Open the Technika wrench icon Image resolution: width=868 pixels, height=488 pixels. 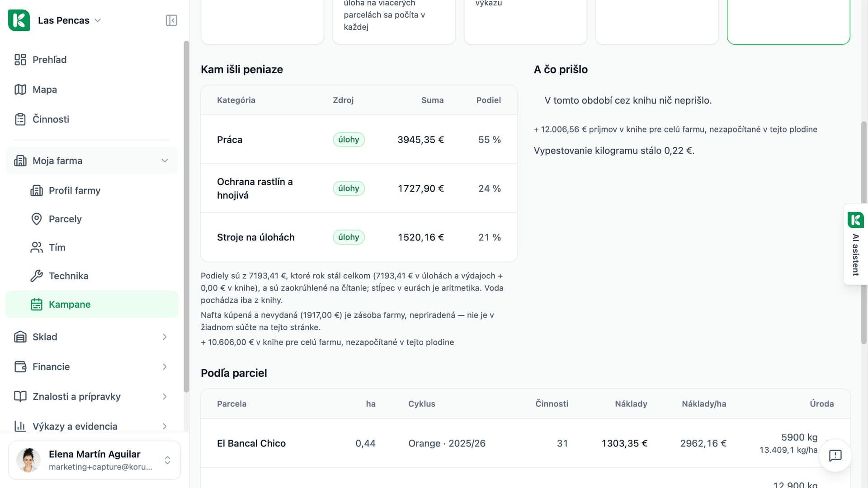point(37,276)
